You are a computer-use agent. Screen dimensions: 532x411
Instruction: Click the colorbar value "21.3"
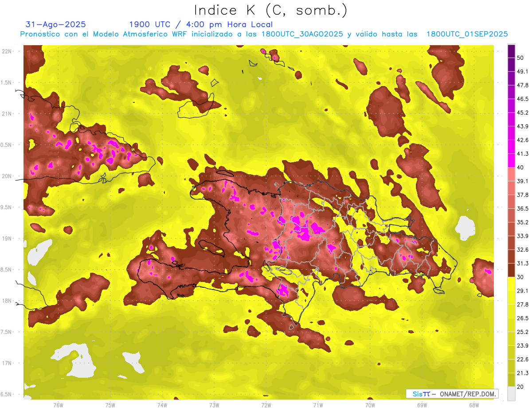pos(523,373)
